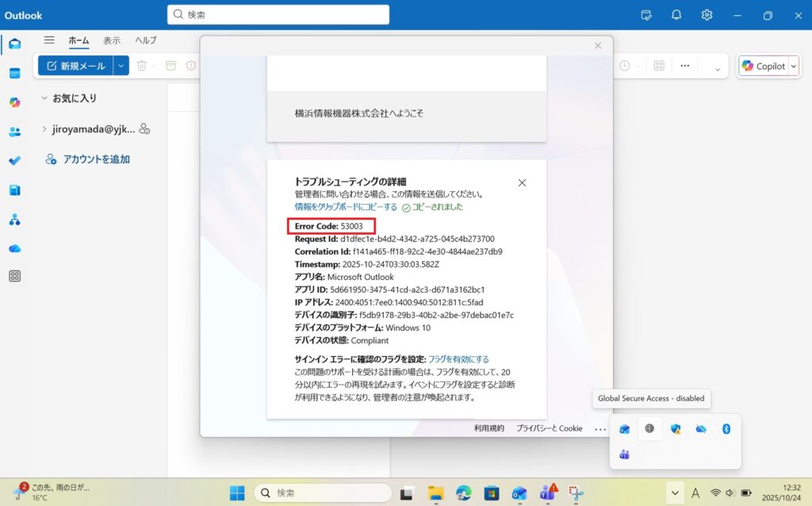Open the To Do checkmark icon
Screen dimensions: 812x506
coord(14,160)
